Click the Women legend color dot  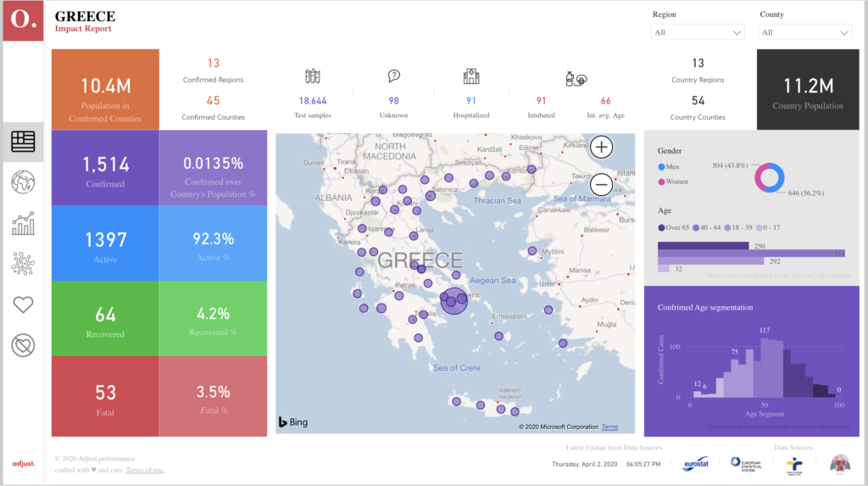pos(662,182)
